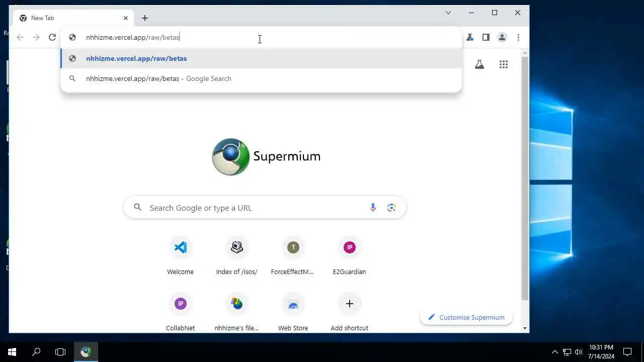Click the page scrollbar up arrow
This screenshot has height=362, width=644.
click(x=525, y=52)
